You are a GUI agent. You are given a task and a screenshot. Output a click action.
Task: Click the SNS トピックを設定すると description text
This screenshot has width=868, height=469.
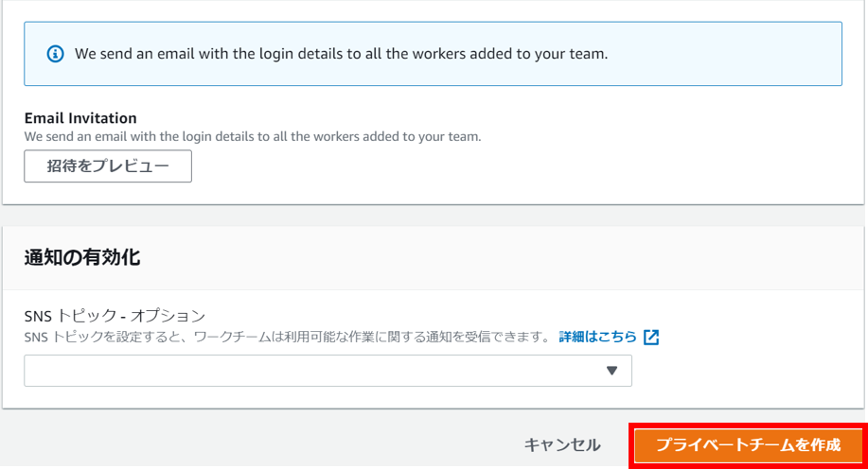[287, 337]
